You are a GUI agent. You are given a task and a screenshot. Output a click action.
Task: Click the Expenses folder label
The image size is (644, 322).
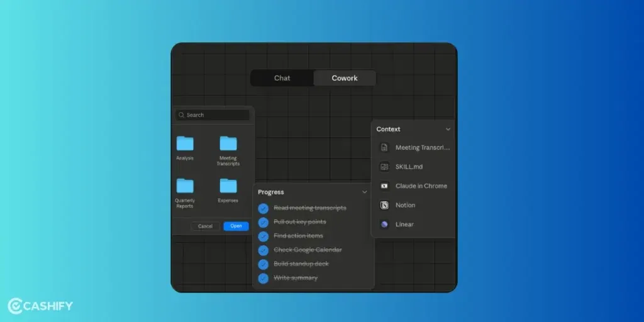coord(228,201)
